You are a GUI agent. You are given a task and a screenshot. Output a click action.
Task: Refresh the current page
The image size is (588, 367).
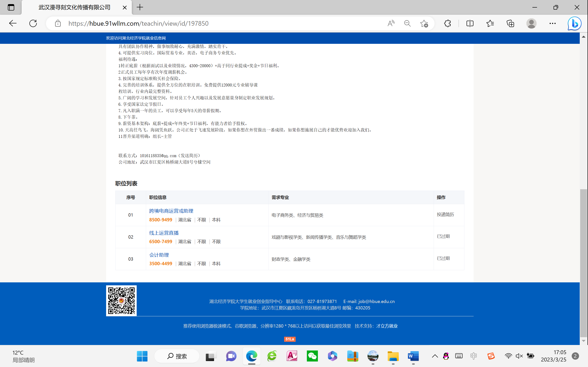pyautogui.click(x=33, y=23)
